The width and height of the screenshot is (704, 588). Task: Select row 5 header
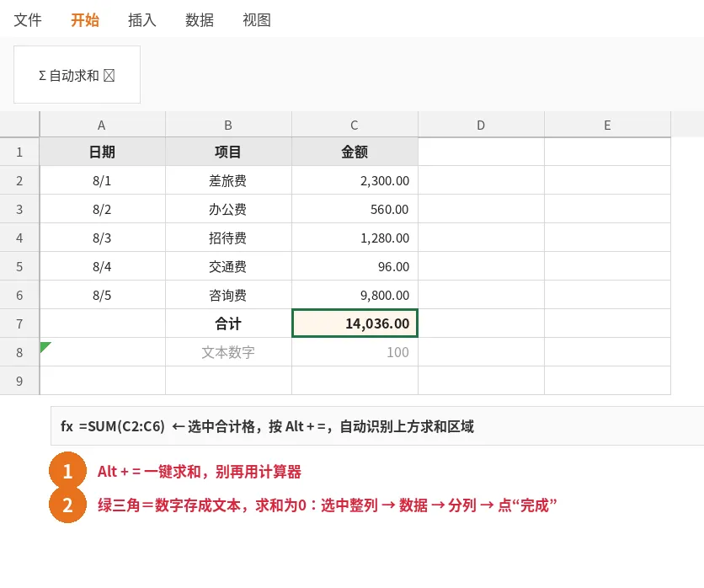click(x=19, y=266)
